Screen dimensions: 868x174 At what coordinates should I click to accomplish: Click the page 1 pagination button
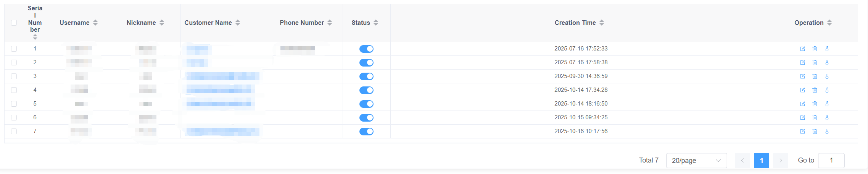click(761, 161)
